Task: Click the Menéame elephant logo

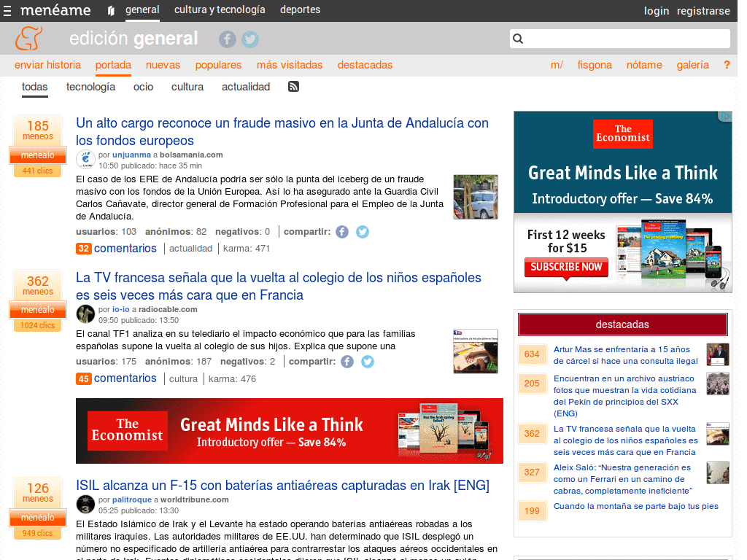Action: tap(28, 38)
